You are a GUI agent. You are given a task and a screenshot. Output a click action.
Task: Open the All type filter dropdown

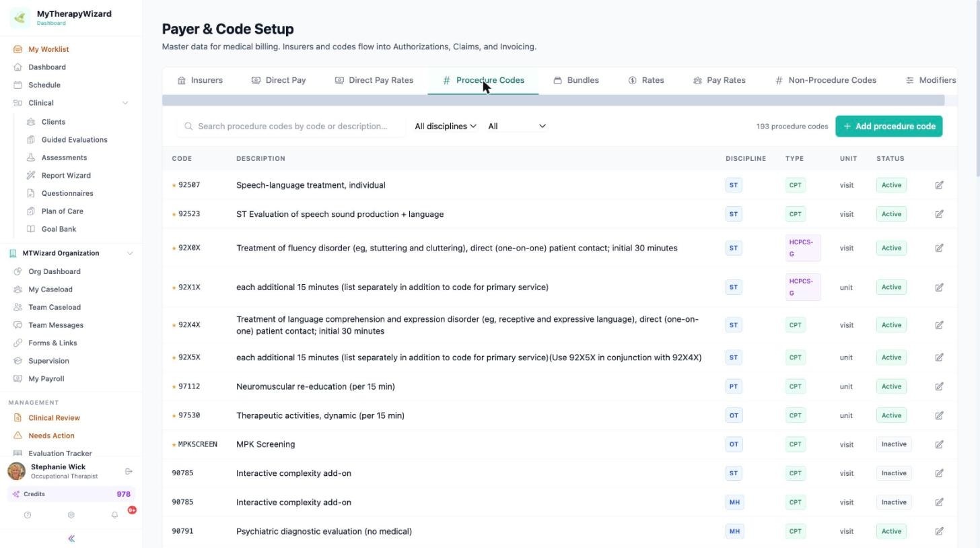tap(517, 126)
